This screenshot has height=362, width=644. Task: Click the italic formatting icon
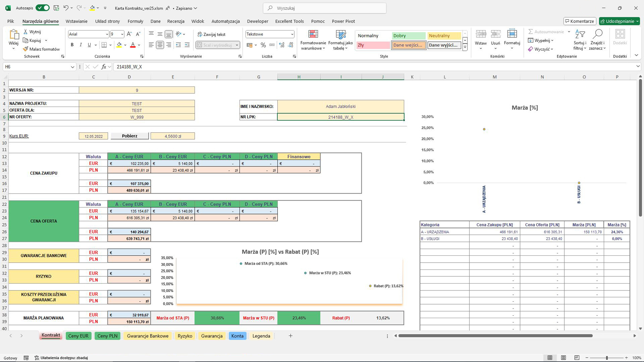point(80,45)
